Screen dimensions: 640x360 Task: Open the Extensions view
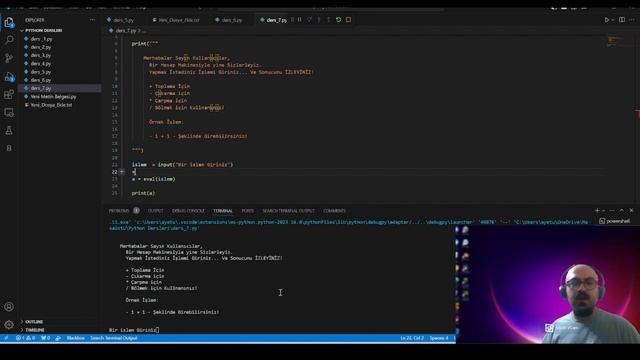pyautogui.click(x=9, y=95)
